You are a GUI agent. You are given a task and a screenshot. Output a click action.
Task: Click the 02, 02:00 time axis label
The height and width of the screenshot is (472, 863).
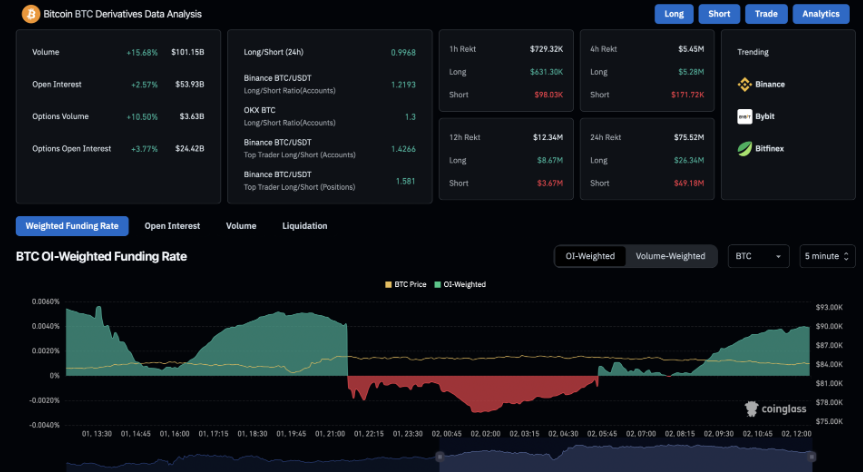(485, 433)
